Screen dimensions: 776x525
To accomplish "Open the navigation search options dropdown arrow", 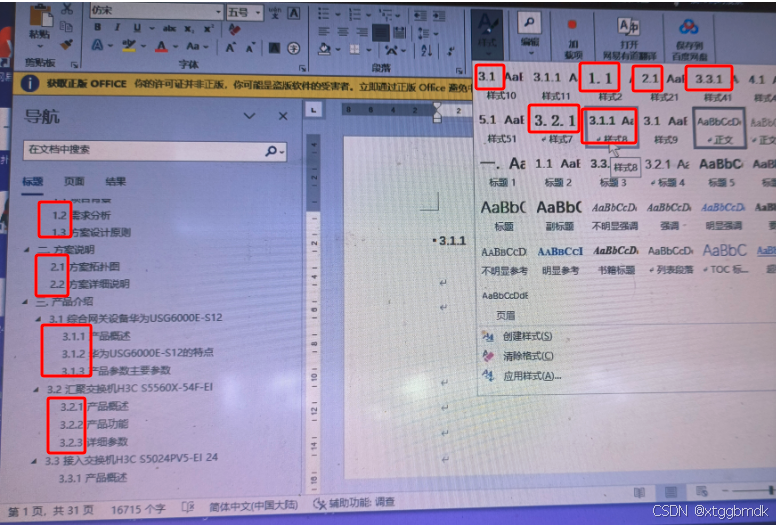I will (283, 152).
